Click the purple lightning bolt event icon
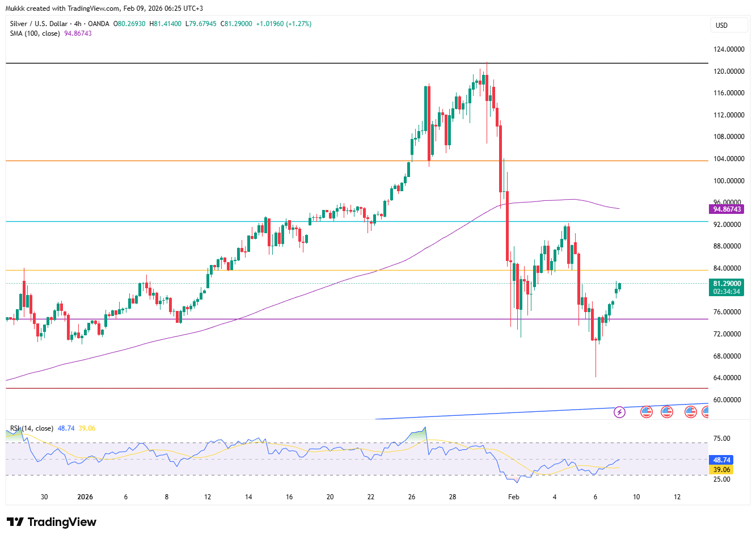 [x=620, y=412]
